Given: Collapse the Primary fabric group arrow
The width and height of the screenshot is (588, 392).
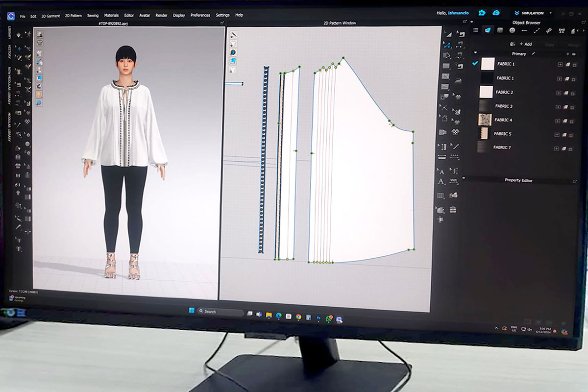Looking at the screenshot, I should pos(475,53).
